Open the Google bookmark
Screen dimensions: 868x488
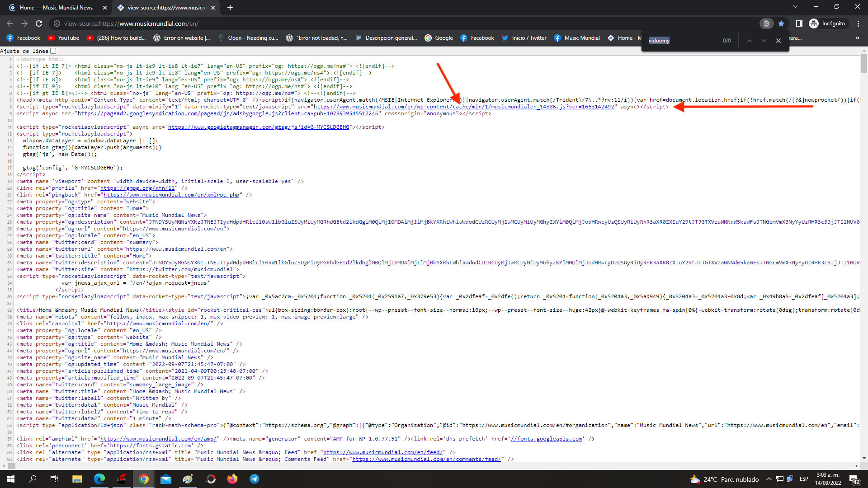(x=439, y=38)
